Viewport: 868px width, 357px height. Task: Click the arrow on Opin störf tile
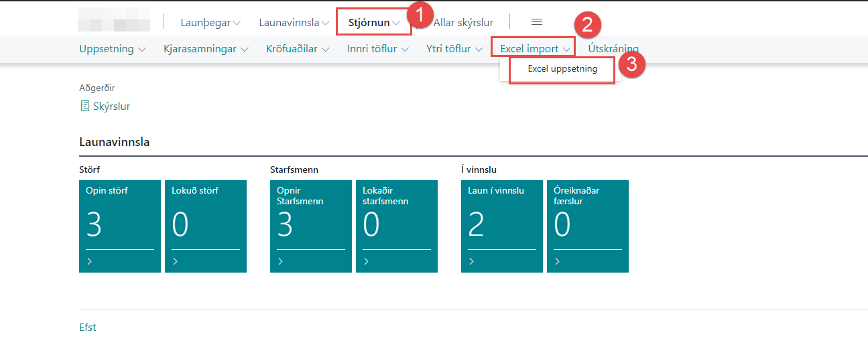coord(89,261)
